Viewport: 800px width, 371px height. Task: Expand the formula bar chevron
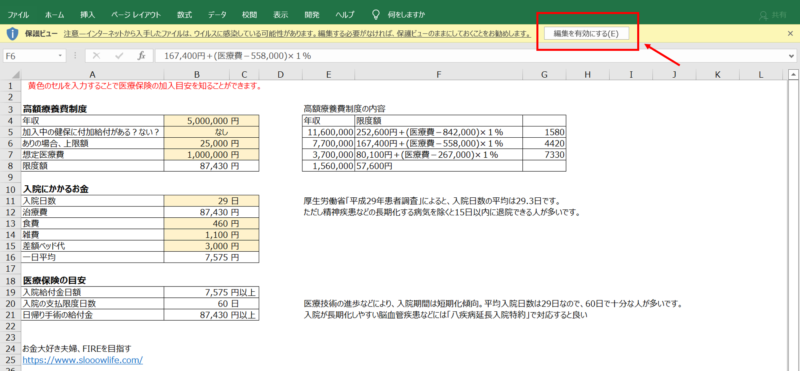coord(792,55)
